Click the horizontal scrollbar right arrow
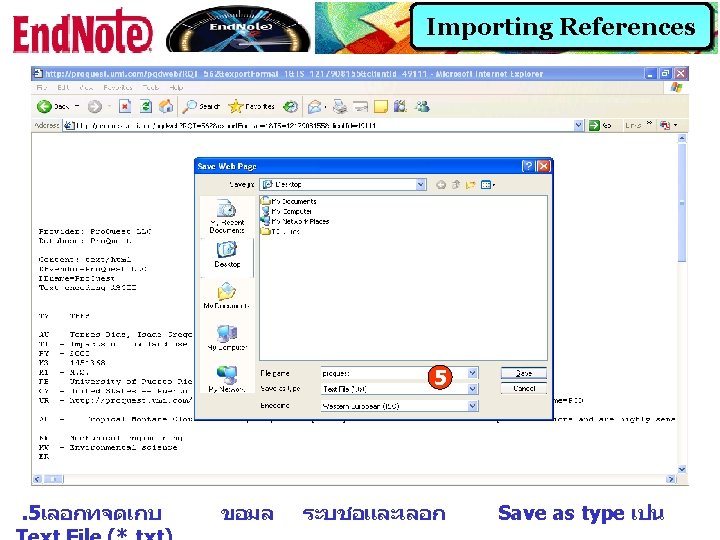 click(x=671, y=479)
